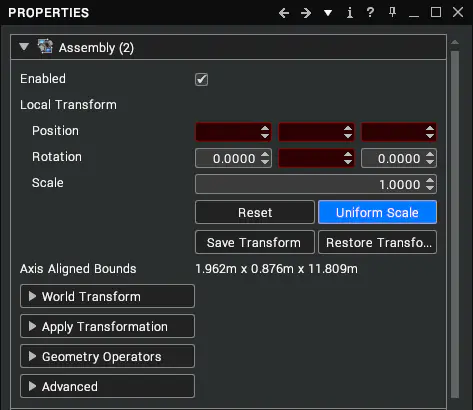
Task: Click the Save Transform button
Action: 255,242
